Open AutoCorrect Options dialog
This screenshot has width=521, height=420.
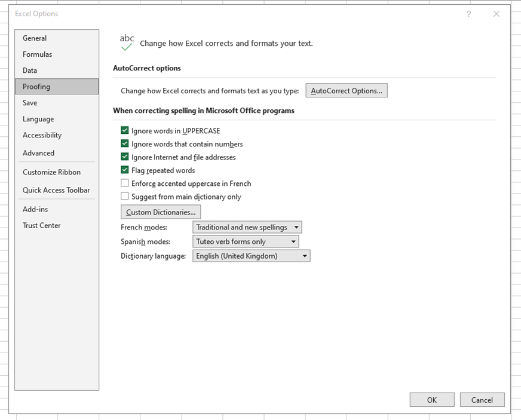pos(347,90)
